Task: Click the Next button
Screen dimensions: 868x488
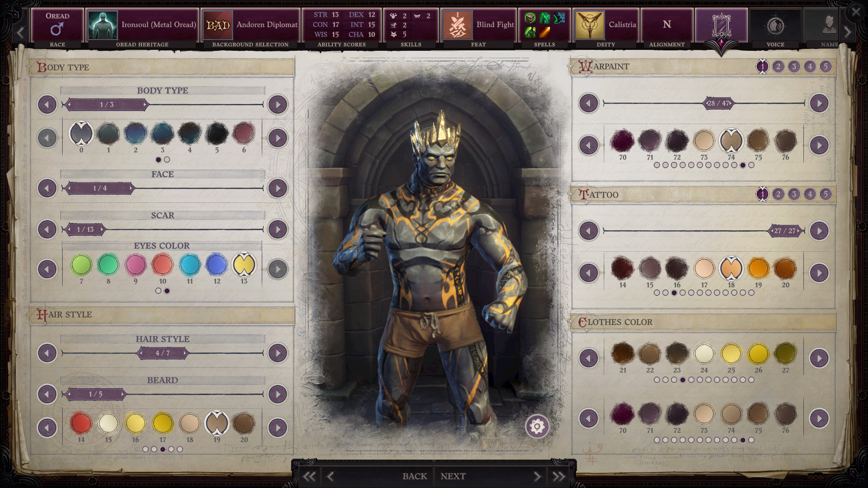Action: coord(453,475)
